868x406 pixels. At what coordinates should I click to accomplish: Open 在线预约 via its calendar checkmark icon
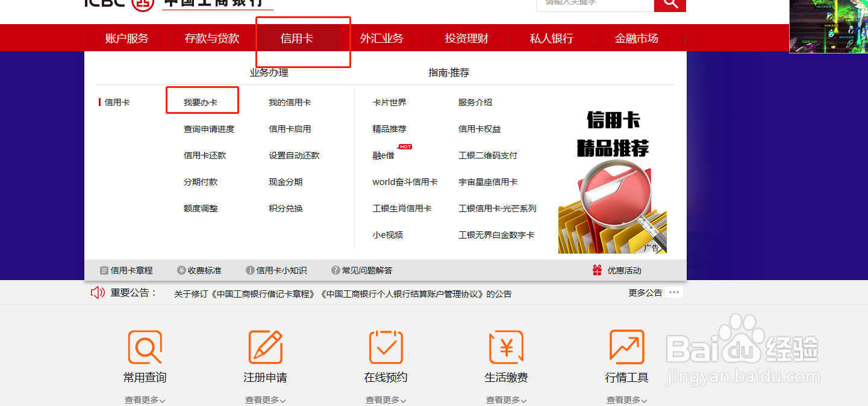pyautogui.click(x=386, y=348)
